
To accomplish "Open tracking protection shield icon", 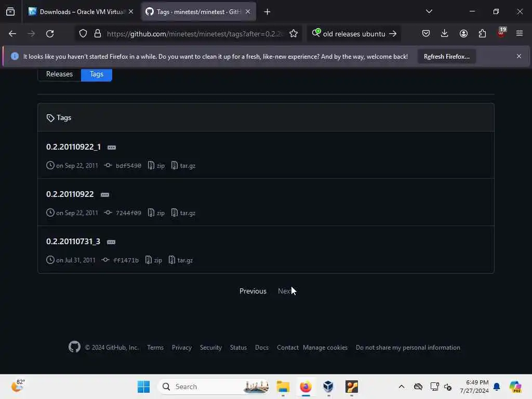I will tap(83, 34).
